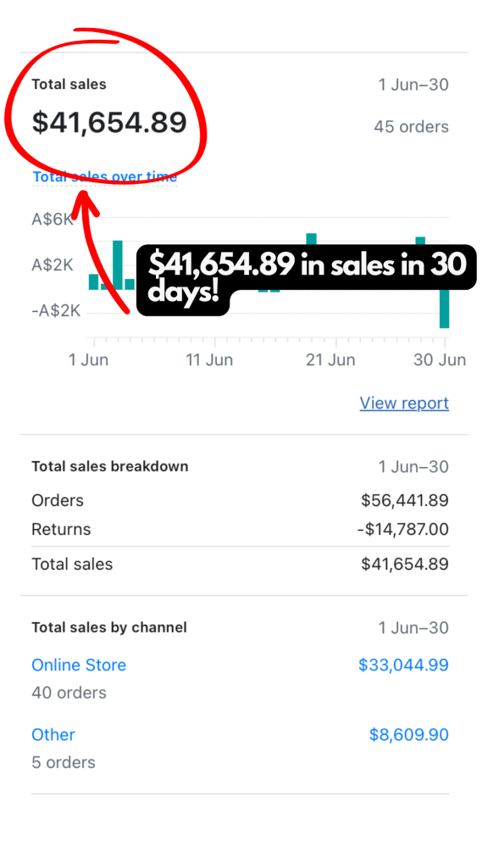This screenshot has height=868, width=488.
Task: Select the teal bar at 30 Jun
Action: (x=444, y=309)
